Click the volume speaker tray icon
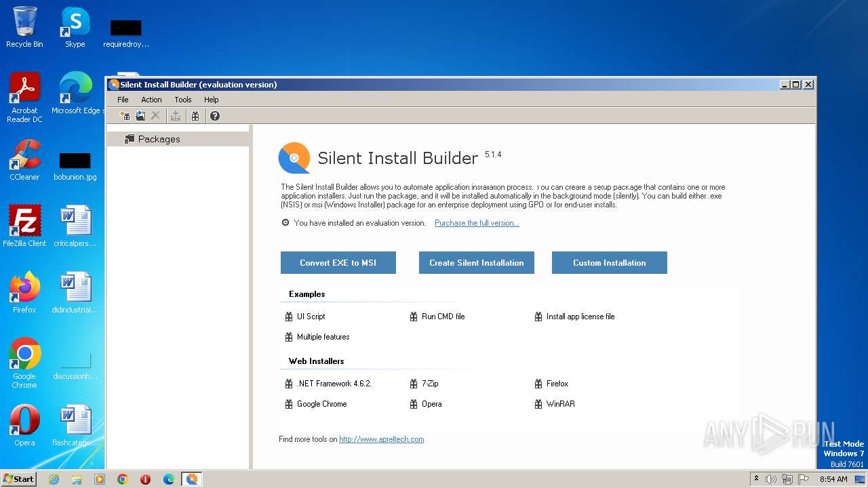Image resolution: width=868 pixels, height=488 pixels. [x=771, y=479]
